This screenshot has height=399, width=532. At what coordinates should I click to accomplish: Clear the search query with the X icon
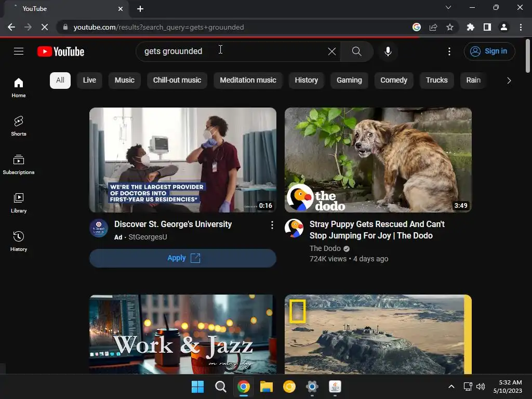[332, 51]
